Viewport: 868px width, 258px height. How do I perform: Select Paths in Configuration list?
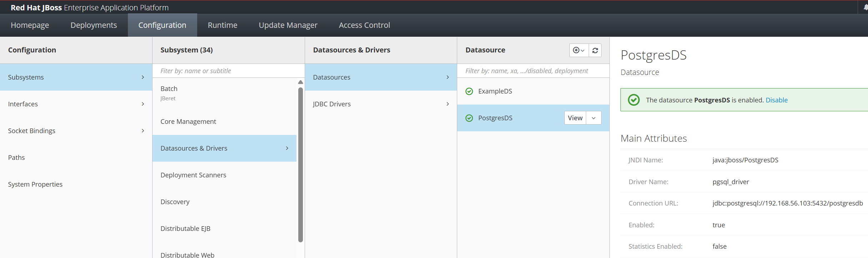(76, 157)
